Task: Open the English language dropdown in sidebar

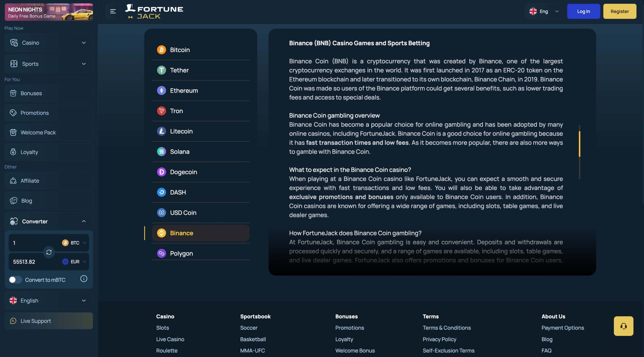Action: (49, 301)
